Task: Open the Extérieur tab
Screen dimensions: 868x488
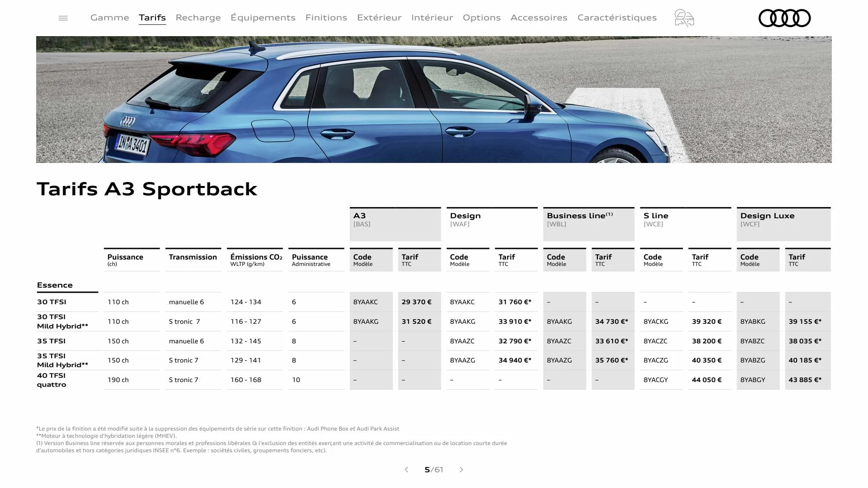Action: (379, 17)
